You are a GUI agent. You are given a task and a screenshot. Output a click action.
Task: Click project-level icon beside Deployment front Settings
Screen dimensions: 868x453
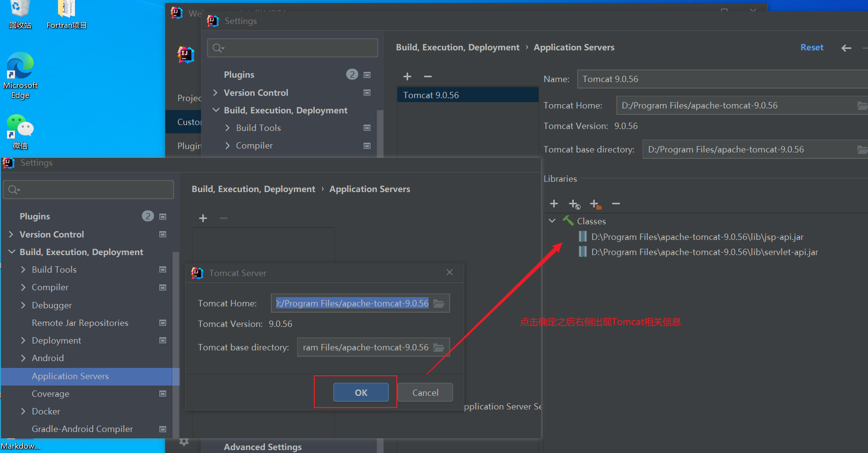[x=163, y=341]
